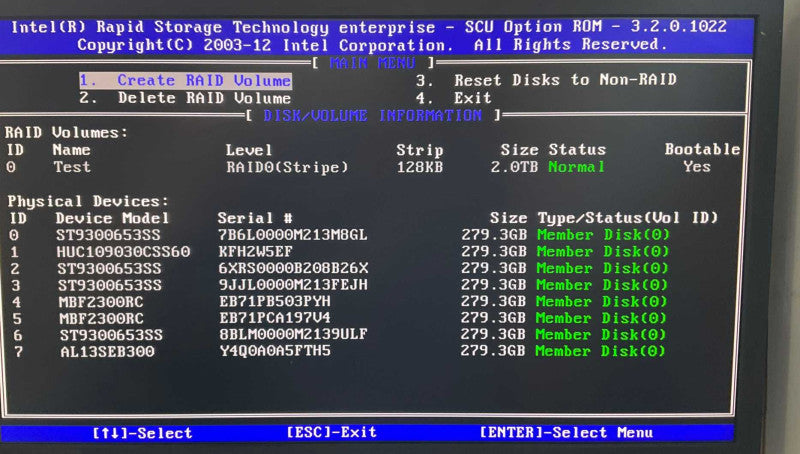Click serial 7B6L0000M213M8GL
This screenshot has height=454, width=800.
293,235
